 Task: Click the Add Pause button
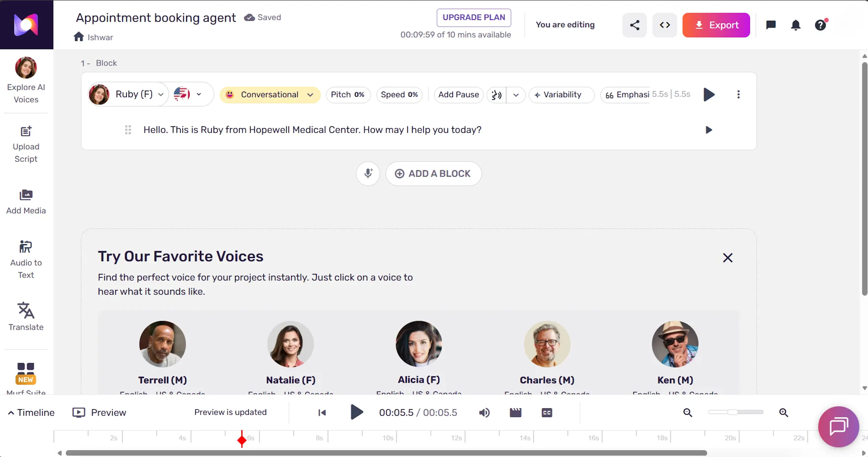(459, 95)
